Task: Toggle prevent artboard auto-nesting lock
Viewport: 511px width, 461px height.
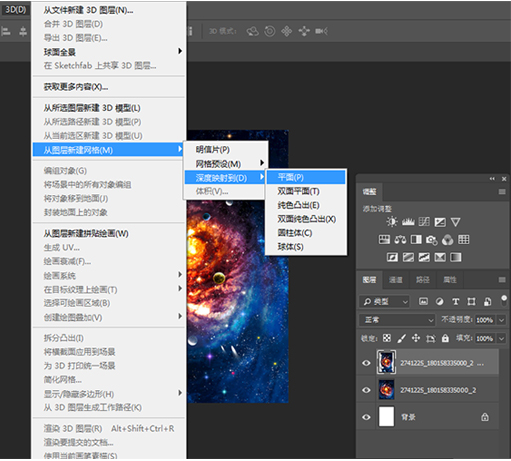Action: coord(431,339)
